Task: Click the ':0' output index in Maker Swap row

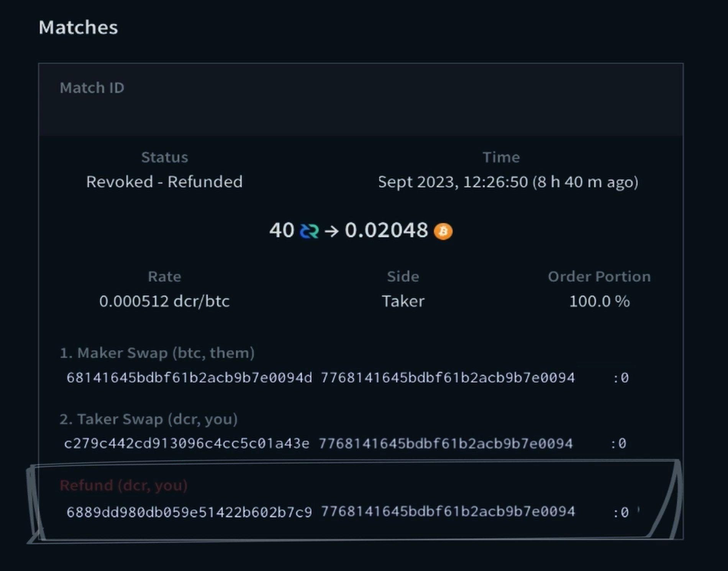Action: [621, 378]
